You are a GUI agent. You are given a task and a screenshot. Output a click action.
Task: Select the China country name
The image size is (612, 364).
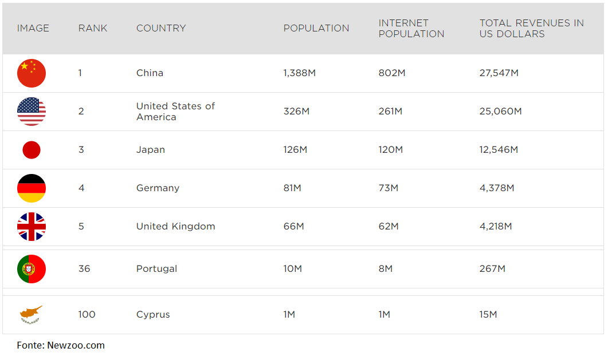point(150,73)
